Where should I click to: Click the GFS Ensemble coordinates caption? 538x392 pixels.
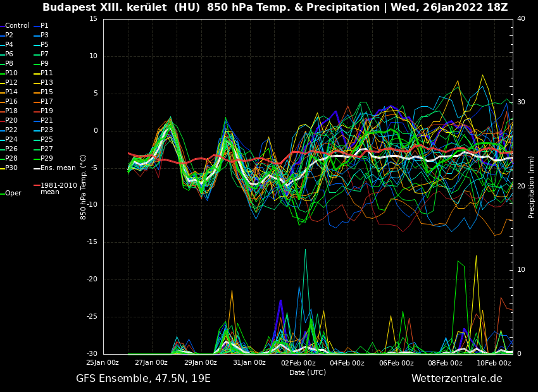coord(143,379)
